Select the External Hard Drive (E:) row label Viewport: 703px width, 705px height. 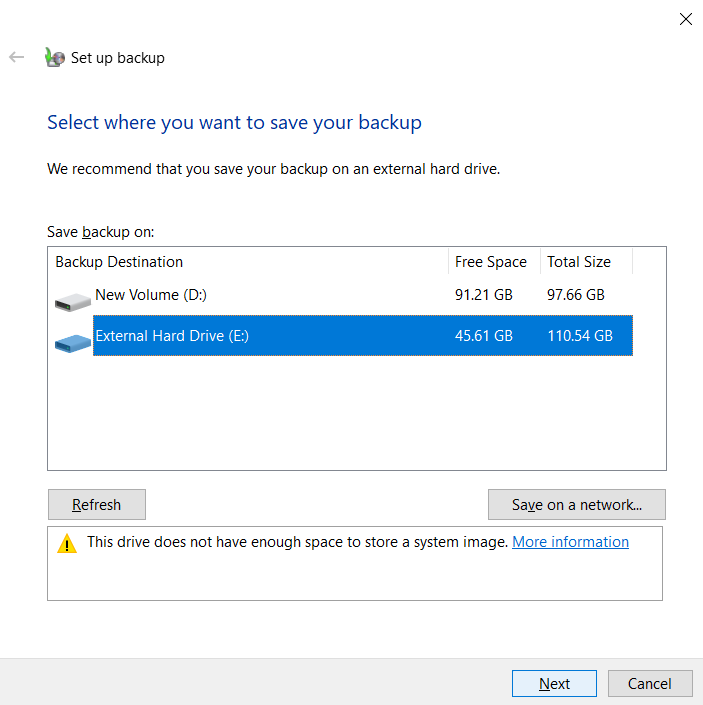click(x=171, y=336)
